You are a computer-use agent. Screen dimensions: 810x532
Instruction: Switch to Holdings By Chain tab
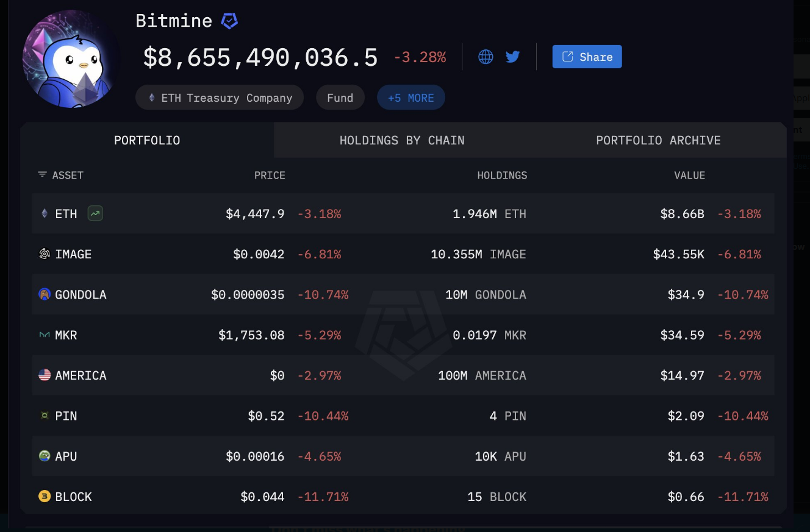pos(402,140)
